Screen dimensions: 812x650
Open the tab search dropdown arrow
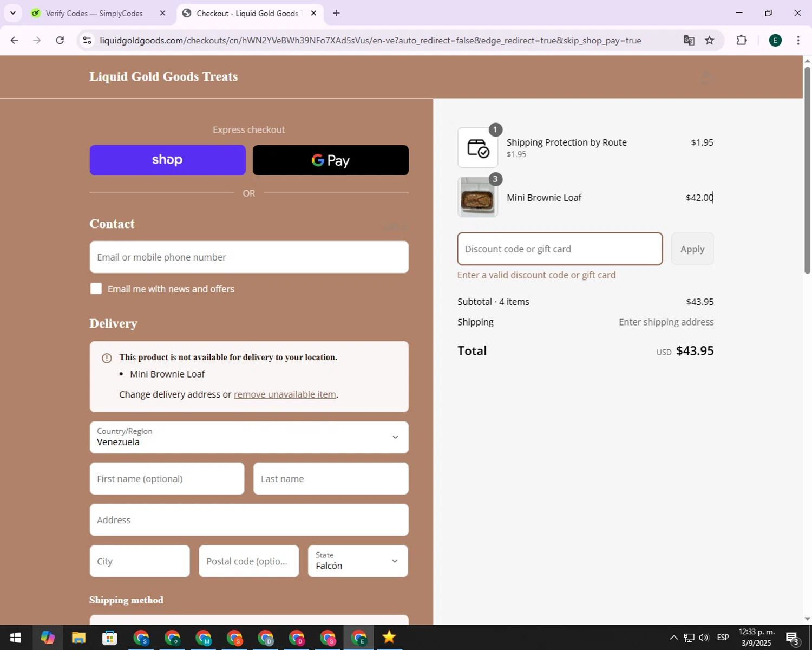13,13
